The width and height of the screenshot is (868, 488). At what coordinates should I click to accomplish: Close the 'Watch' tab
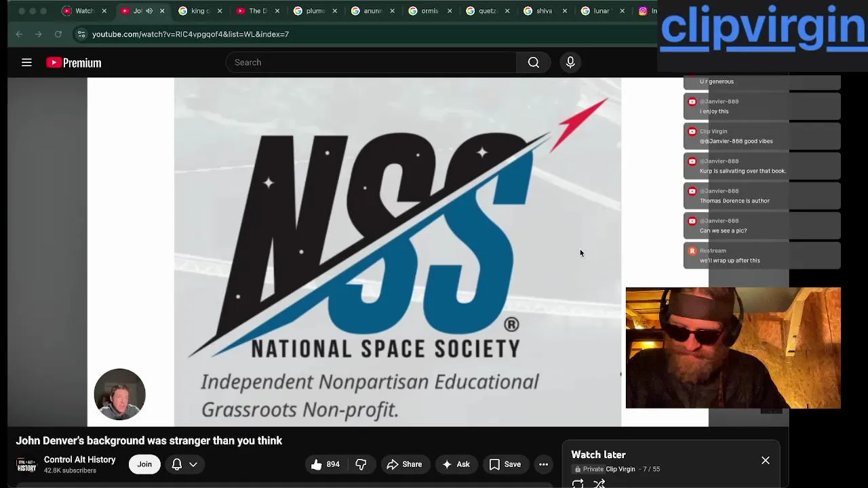click(104, 11)
